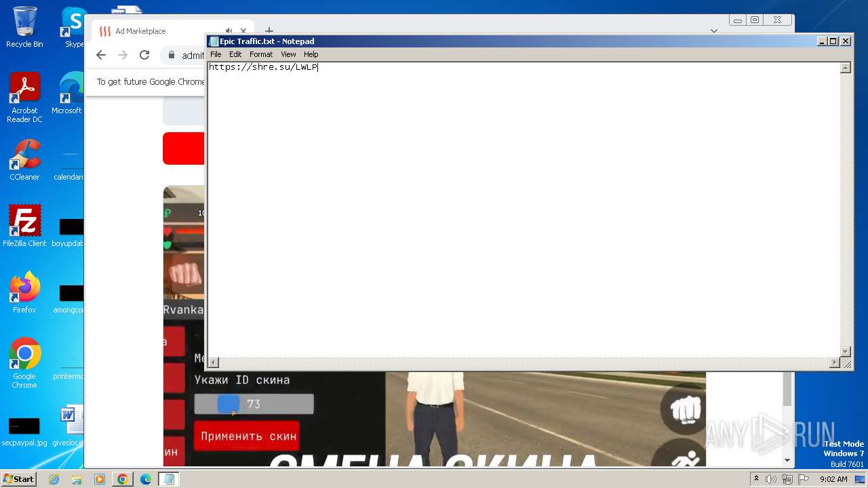Expand the Chrome tab search chevron
This screenshot has height=488, width=868.
(x=714, y=31)
